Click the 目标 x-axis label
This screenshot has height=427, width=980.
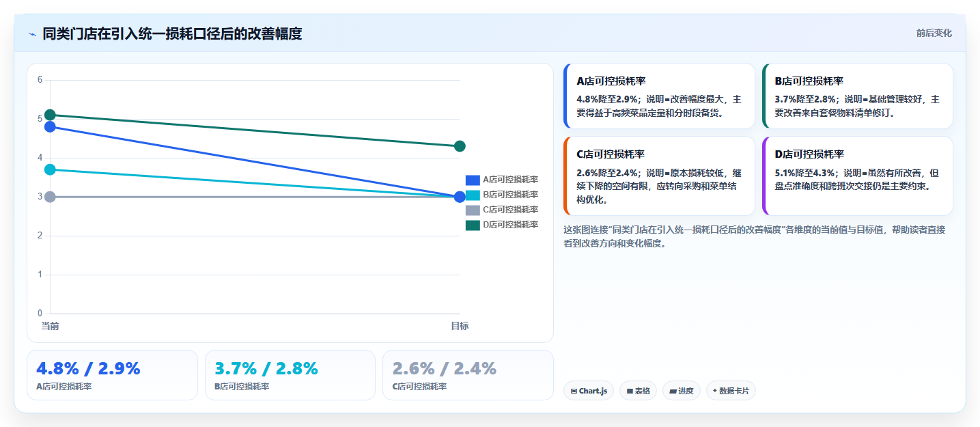tap(460, 326)
